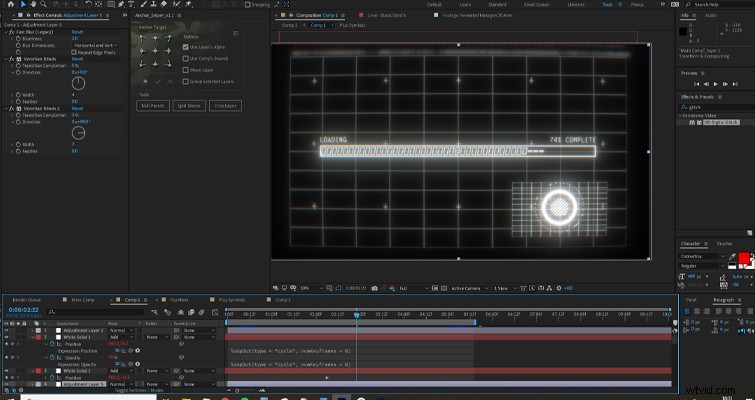This screenshot has width=755, height=400.
Task: Select the Rotation tool
Action: pyautogui.click(x=88, y=4)
